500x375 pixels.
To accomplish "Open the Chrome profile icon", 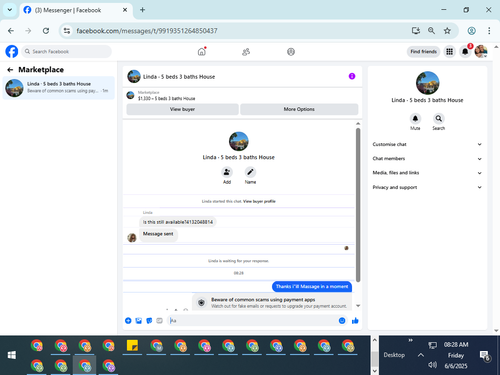I will pyautogui.click(x=471, y=31).
